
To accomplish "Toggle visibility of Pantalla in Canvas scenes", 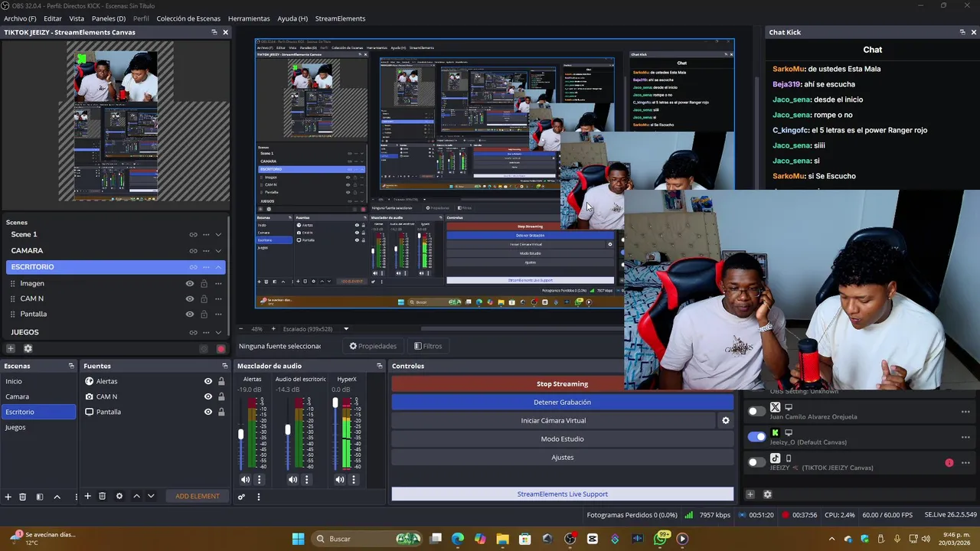I will [x=190, y=315].
